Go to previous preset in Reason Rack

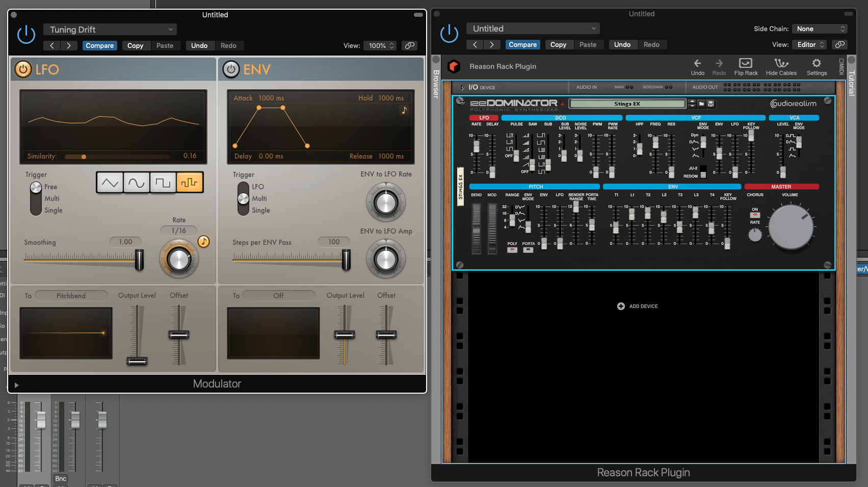click(475, 44)
